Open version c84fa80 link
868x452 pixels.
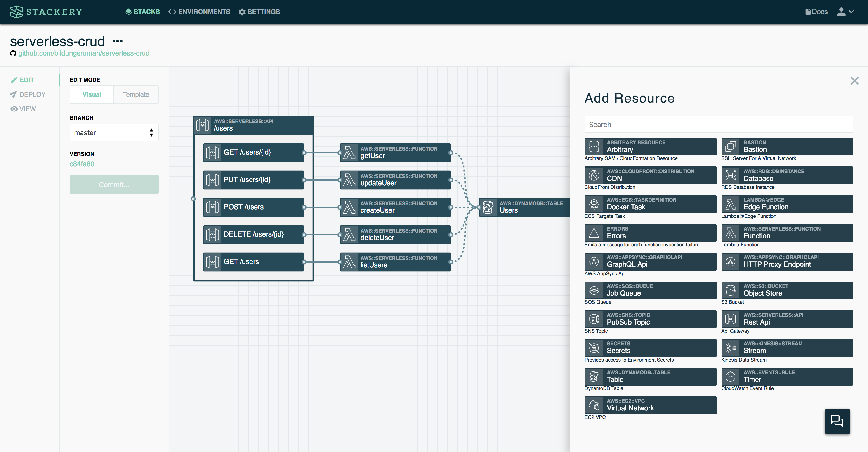tap(82, 164)
